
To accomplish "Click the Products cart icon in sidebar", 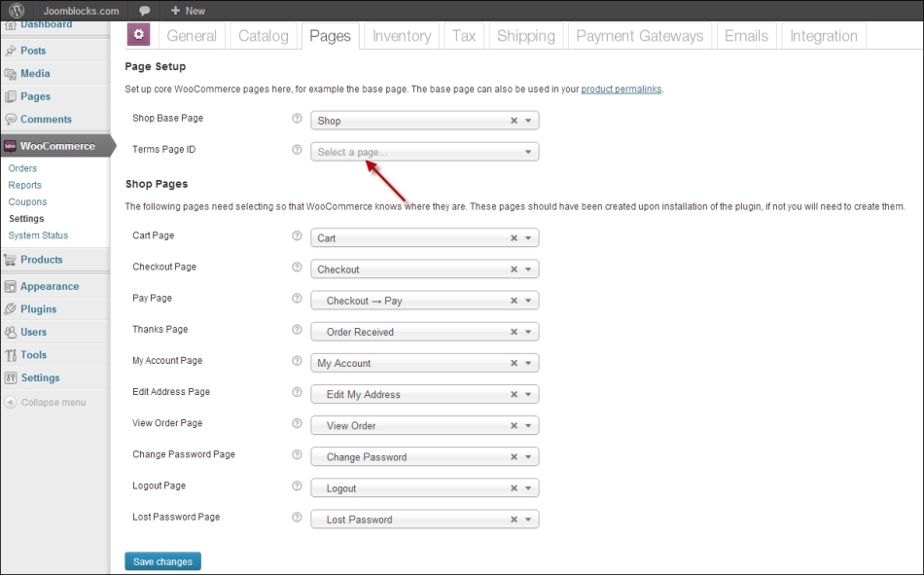I will click(10, 260).
